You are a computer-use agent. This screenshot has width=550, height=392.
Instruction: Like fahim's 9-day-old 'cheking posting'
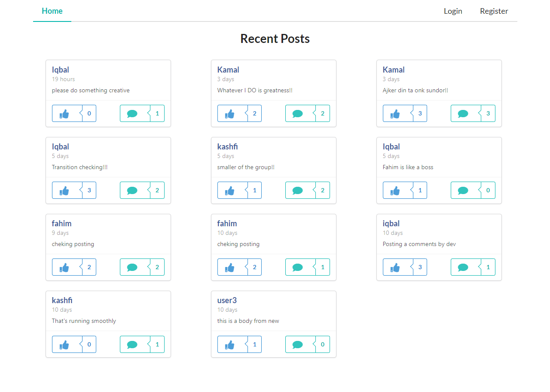click(x=65, y=267)
